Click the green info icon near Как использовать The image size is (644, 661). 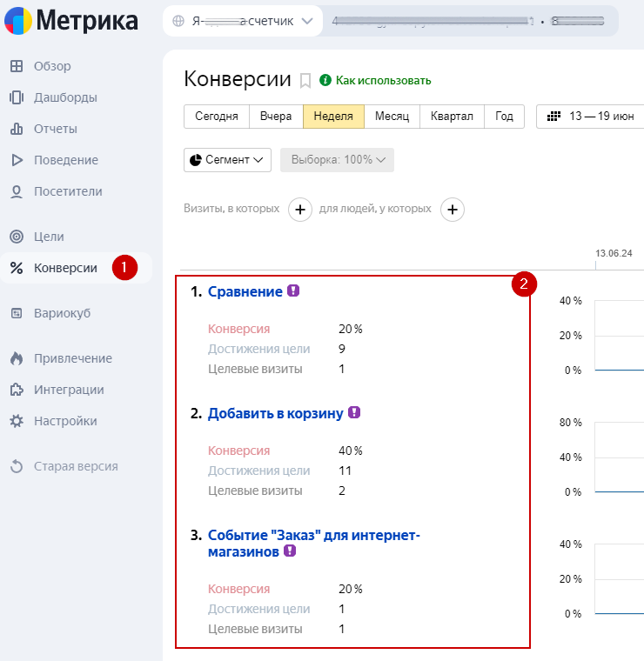click(x=325, y=80)
